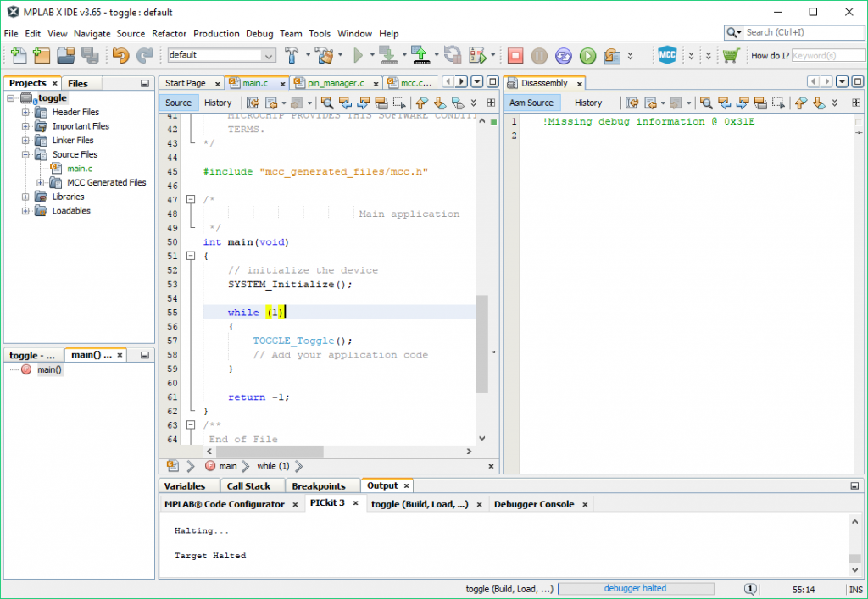Expand the MCC Generated Files folder
The image size is (868, 599).
[x=41, y=183]
